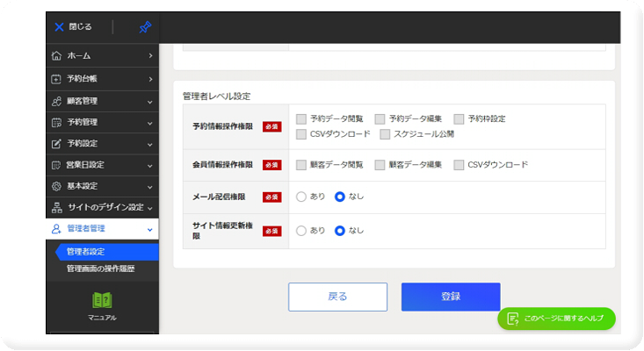Click the 顧客管理 people icon
Viewport: 644px width, 351px height.
click(57, 101)
